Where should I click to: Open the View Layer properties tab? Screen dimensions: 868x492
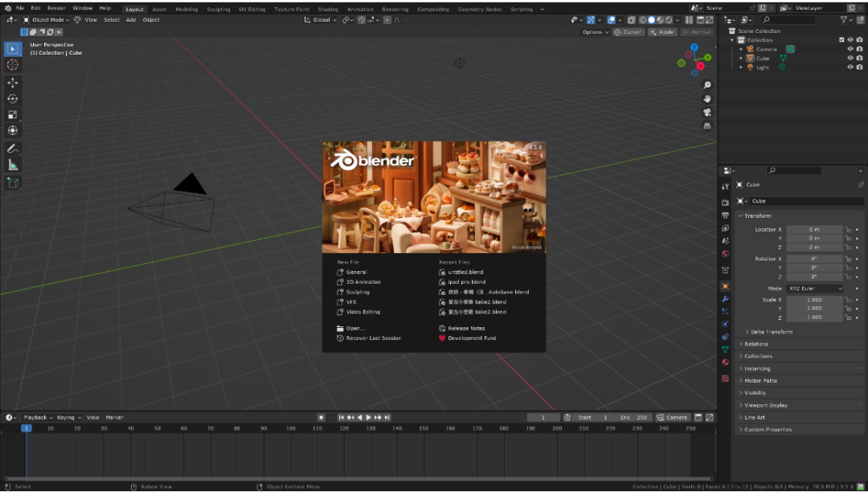coord(725,228)
